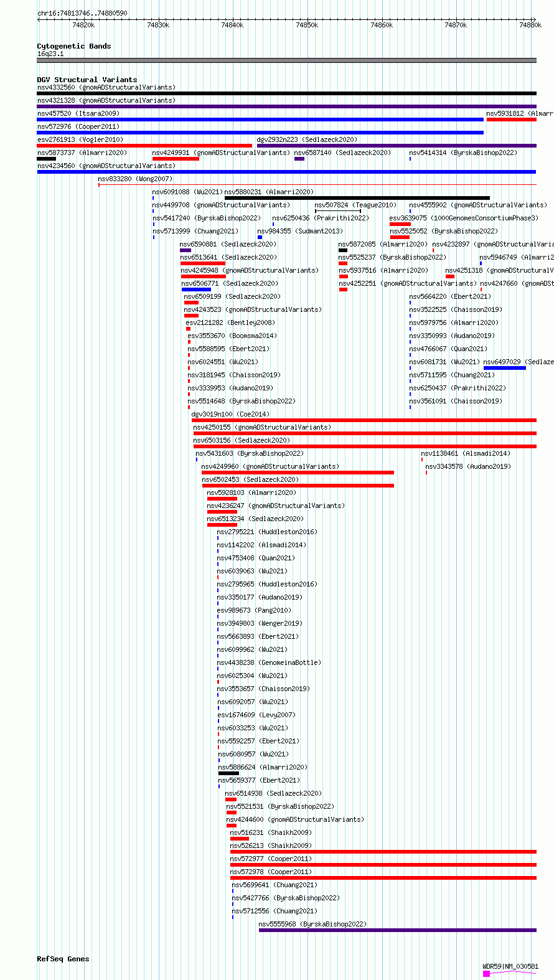Select the nsv5713999 (Chuang2021) label
The width and height of the screenshot is (554, 980).
tap(195, 231)
